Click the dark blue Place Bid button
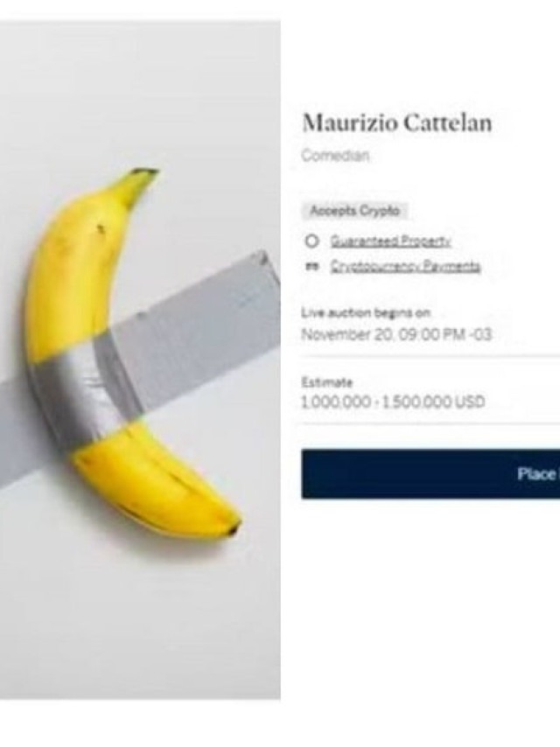This screenshot has width=560, height=747. (x=430, y=474)
